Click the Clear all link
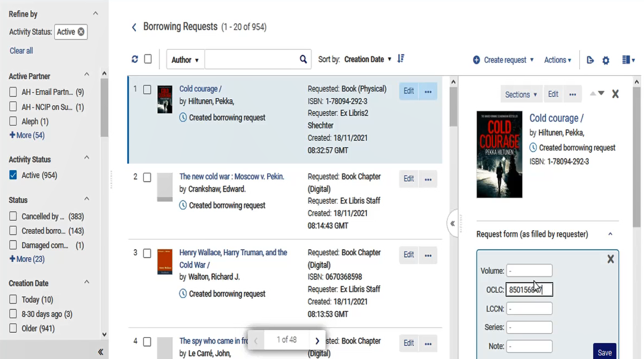 pos(21,51)
